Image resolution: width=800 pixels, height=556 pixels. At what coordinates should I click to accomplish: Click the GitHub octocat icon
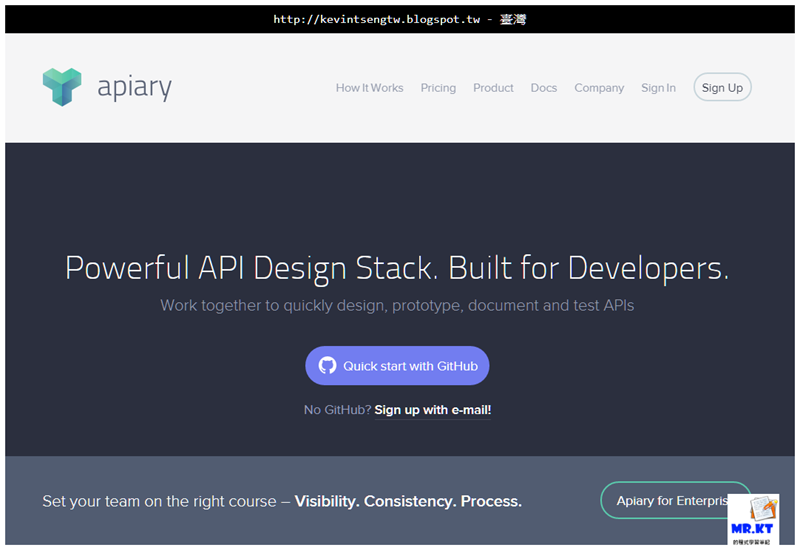[x=328, y=366]
